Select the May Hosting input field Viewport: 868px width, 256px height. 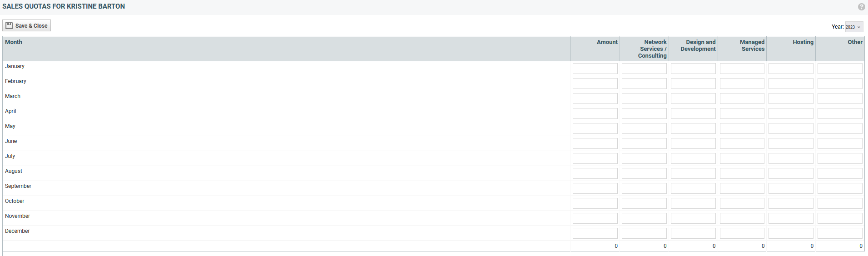coord(791,128)
